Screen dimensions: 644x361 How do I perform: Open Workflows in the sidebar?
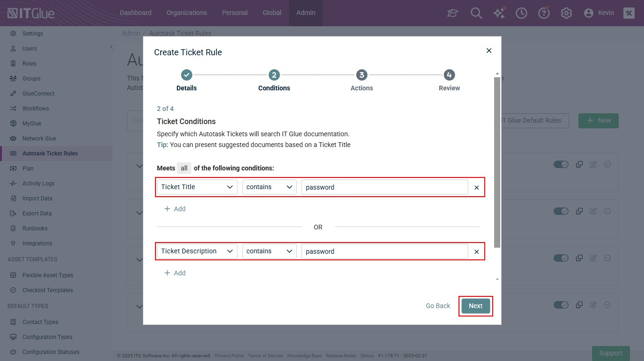coord(36,109)
